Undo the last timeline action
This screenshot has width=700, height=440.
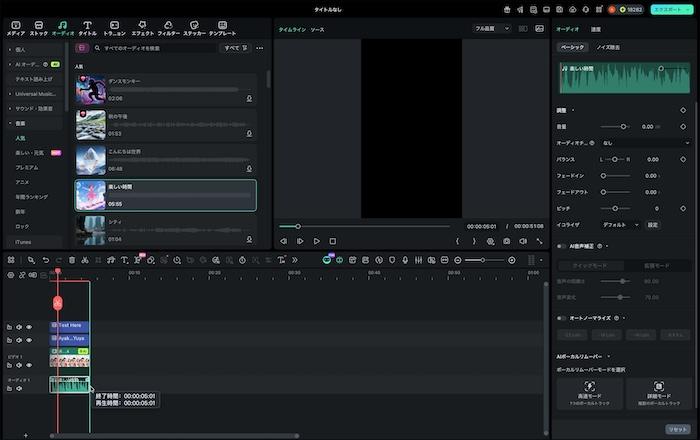click(46, 260)
